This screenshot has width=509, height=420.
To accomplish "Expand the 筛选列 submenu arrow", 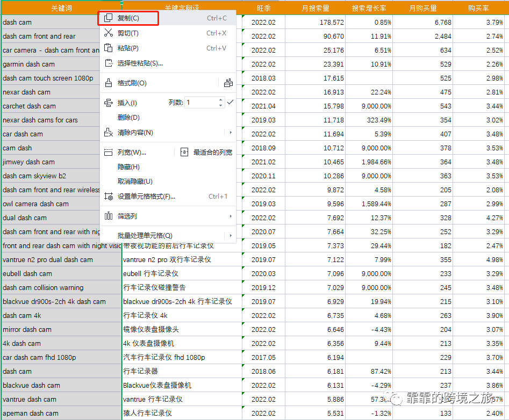I will click(x=231, y=216).
